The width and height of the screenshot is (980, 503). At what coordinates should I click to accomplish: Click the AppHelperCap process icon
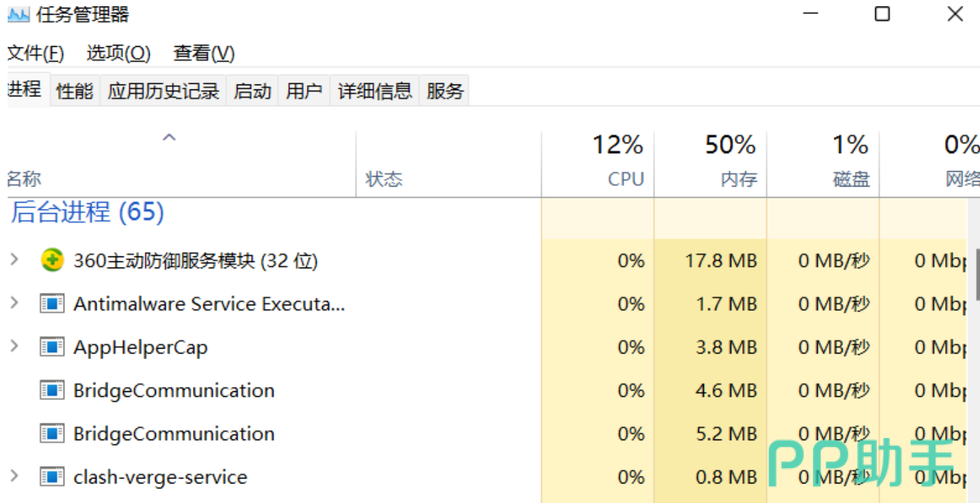point(52,347)
